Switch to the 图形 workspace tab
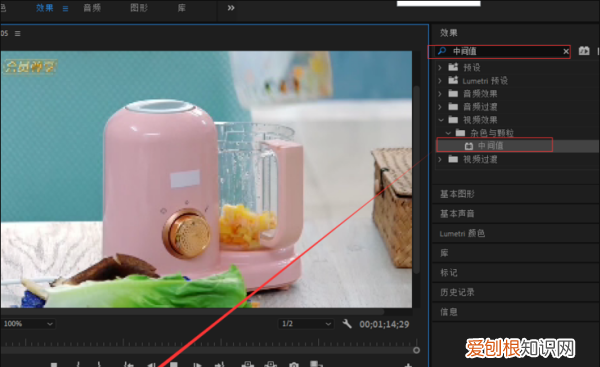Image resolution: width=600 pixels, height=367 pixels. point(139,8)
